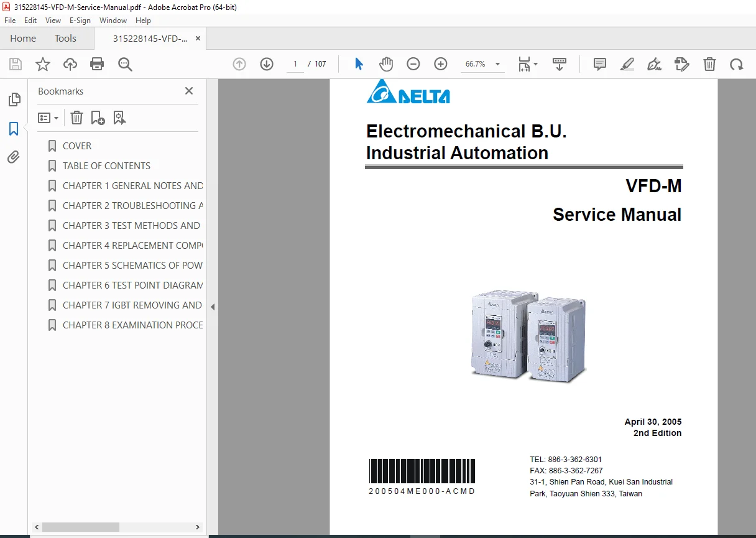Click the find current bookmark icon
This screenshot has width=756, height=538.
click(x=119, y=118)
